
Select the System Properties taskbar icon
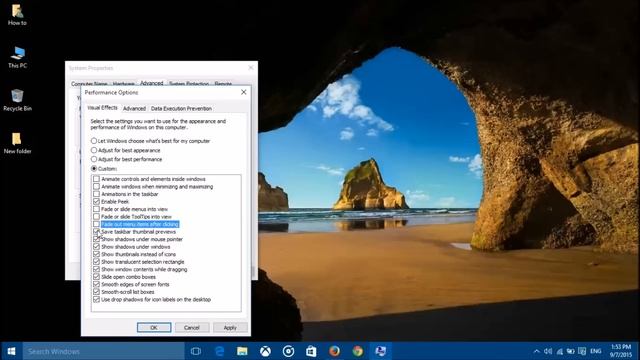(380, 351)
